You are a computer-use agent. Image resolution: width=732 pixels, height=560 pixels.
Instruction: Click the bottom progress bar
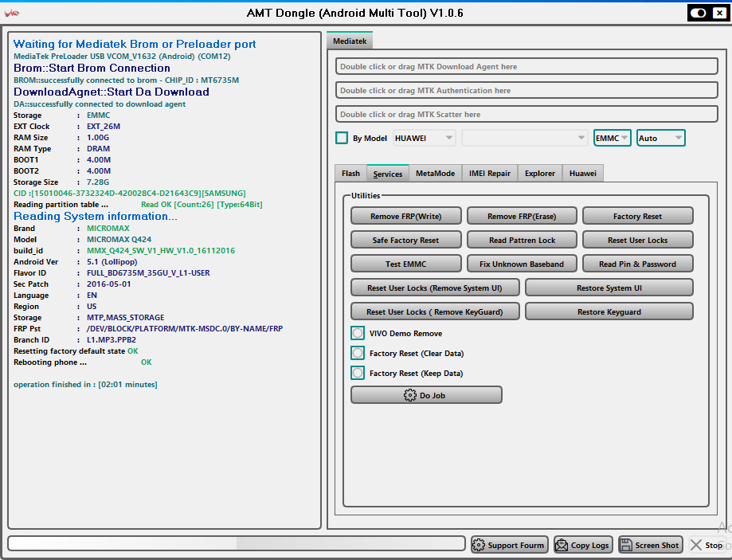tap(237, 543)
